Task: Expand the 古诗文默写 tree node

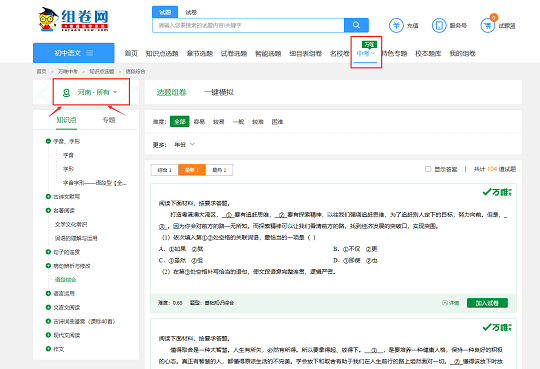Action: (48, 196)
